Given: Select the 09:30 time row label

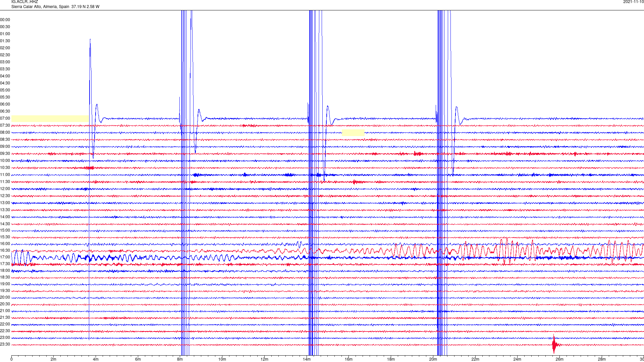Looking at the screenshot, I should tap(5, 154).
